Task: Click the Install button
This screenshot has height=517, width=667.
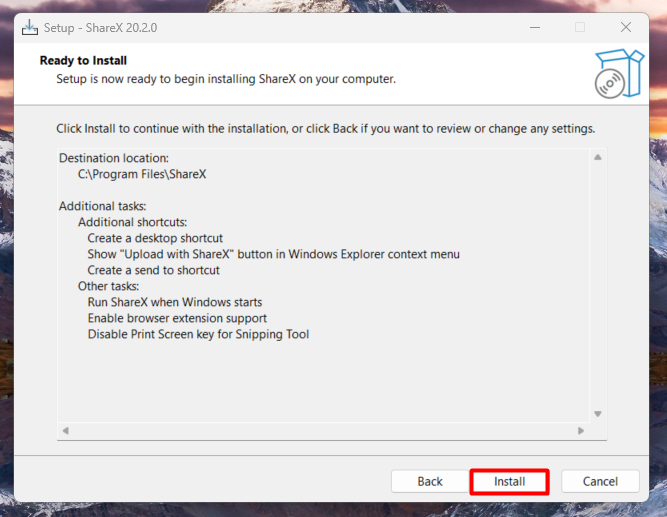Action: [x=509, y=481]
